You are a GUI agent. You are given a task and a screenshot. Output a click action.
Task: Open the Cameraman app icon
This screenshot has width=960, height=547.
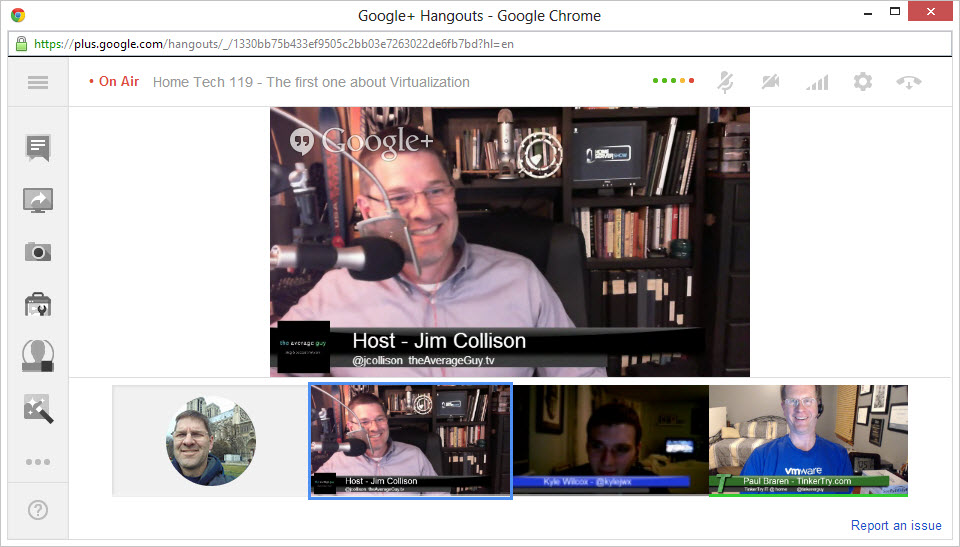38,356
